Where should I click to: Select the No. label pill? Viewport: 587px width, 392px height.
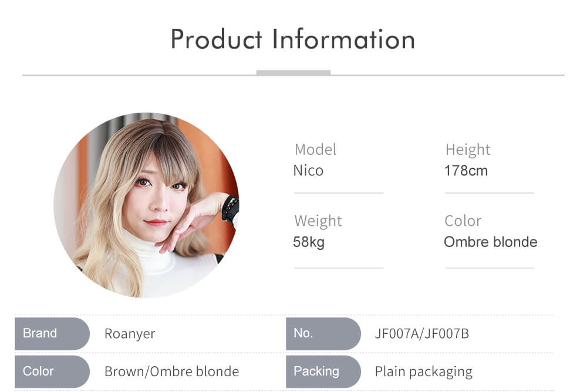click(x=323, y=333)
